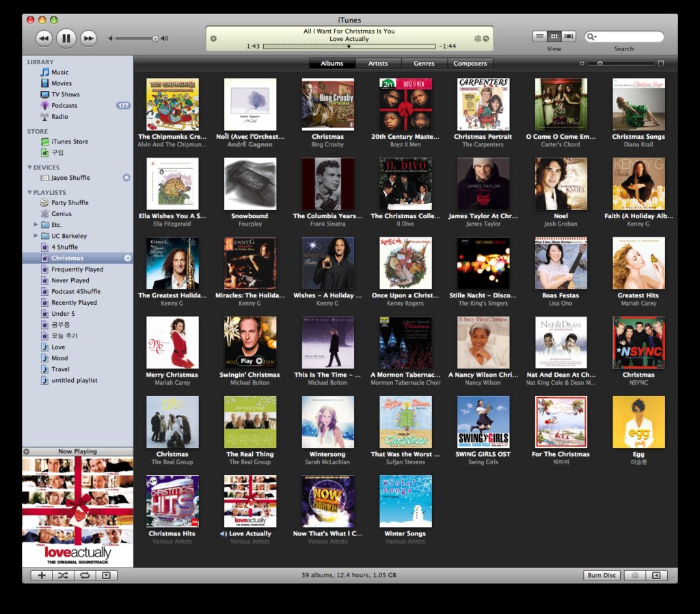Click Play on Swingin' Christmas album
700x614 pixels.
click(252, 361)
